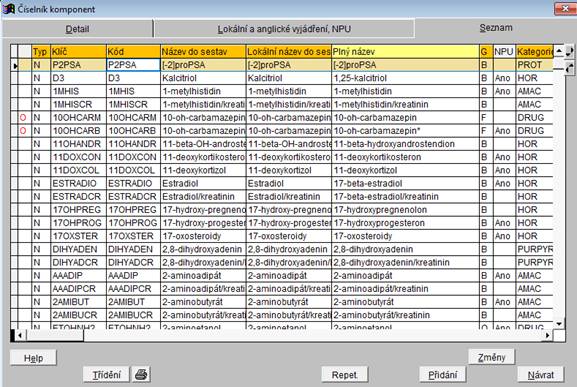Click the red O marker in 10OHCARB row
577x387 pixels.
click(23, 131)
